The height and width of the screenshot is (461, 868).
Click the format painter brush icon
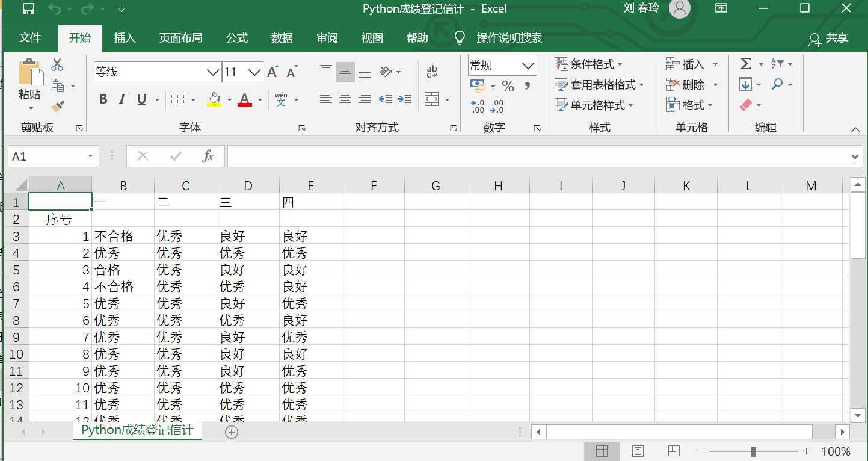(57, 105)
